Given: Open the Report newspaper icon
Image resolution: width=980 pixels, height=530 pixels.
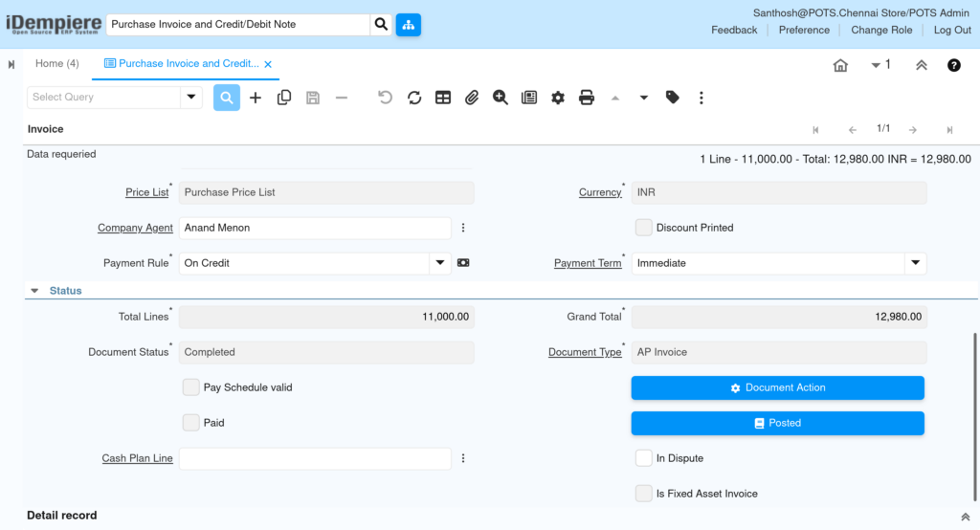Looking at the screenshot, I should pos(528,98).
